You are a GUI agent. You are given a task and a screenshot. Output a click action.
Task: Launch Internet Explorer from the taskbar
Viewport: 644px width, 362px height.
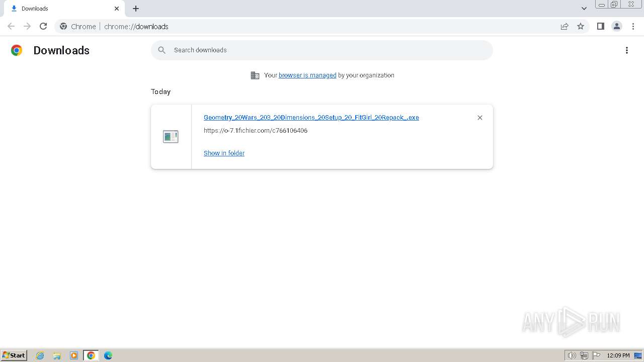40,355
